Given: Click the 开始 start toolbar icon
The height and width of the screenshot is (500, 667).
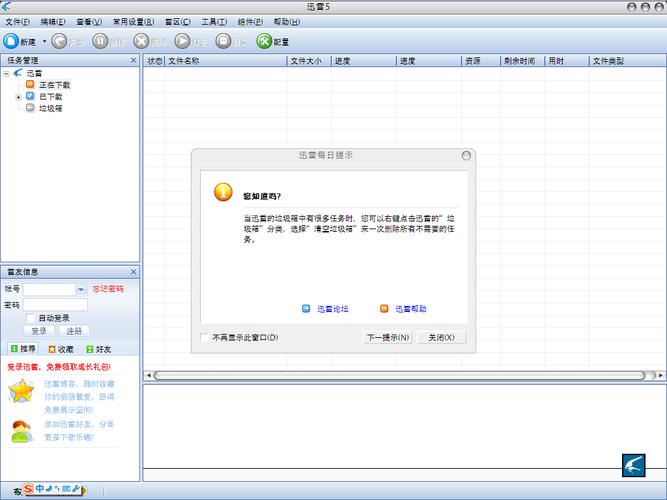Looking at the screenshot, I should pos(59,41).
